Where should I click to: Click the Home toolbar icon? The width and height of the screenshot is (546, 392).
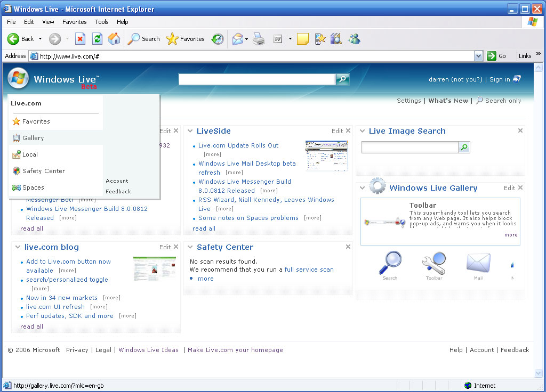pyautogui.click(x=114, y=39)
